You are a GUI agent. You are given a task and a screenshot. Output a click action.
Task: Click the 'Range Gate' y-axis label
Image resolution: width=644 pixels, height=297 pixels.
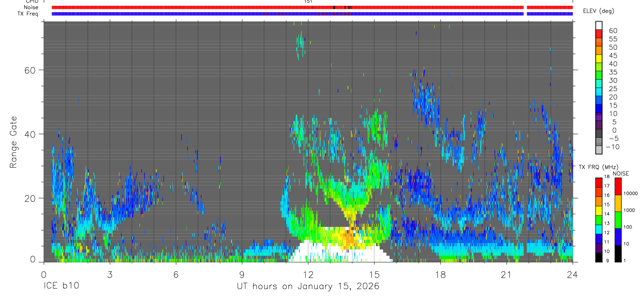[13, 141]
